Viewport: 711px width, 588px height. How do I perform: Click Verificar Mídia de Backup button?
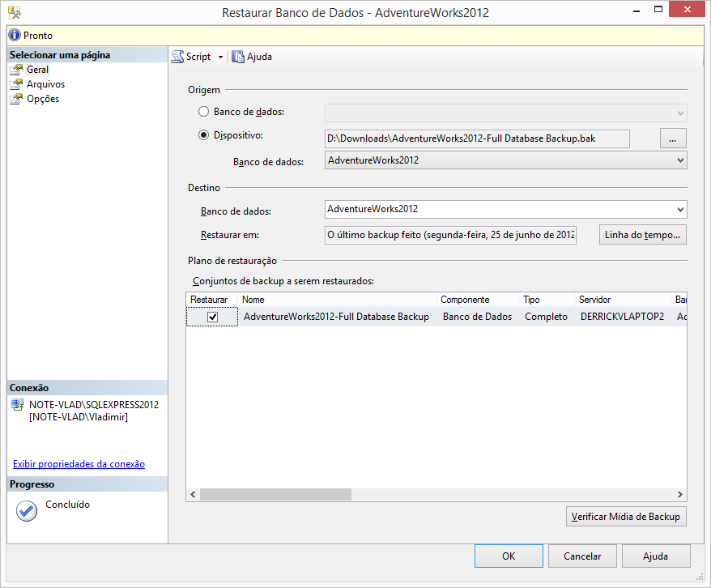tap(626, 517)
